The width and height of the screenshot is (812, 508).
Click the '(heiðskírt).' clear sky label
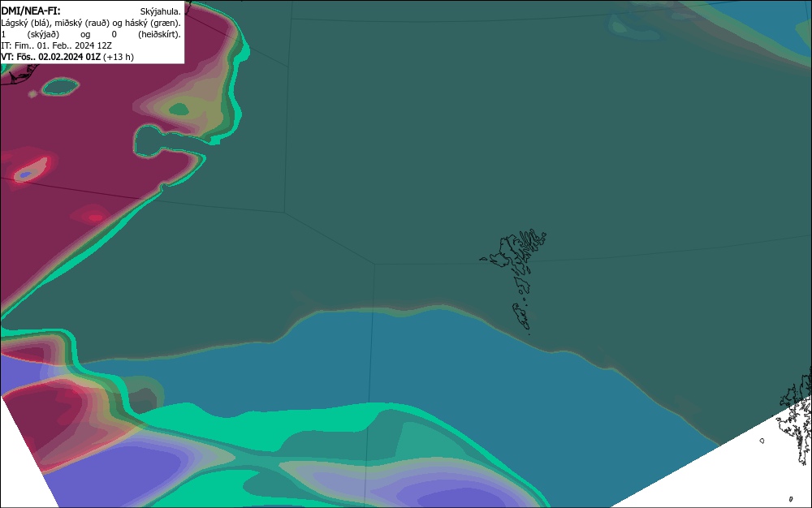[x=159, y=34]
